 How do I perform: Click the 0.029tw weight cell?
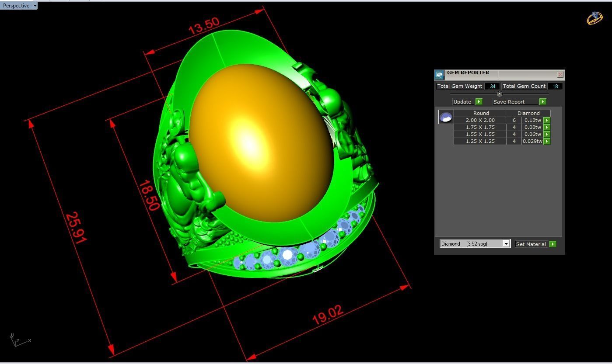[x=532, y=141]
